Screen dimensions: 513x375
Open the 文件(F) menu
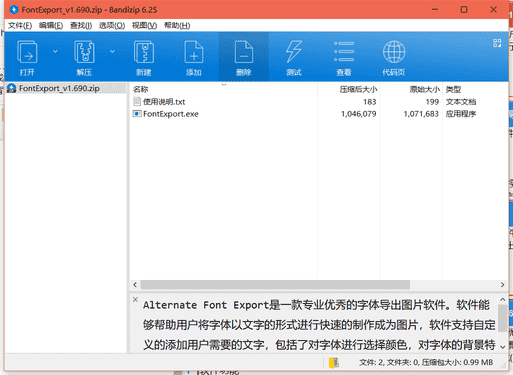pos(20,26)
